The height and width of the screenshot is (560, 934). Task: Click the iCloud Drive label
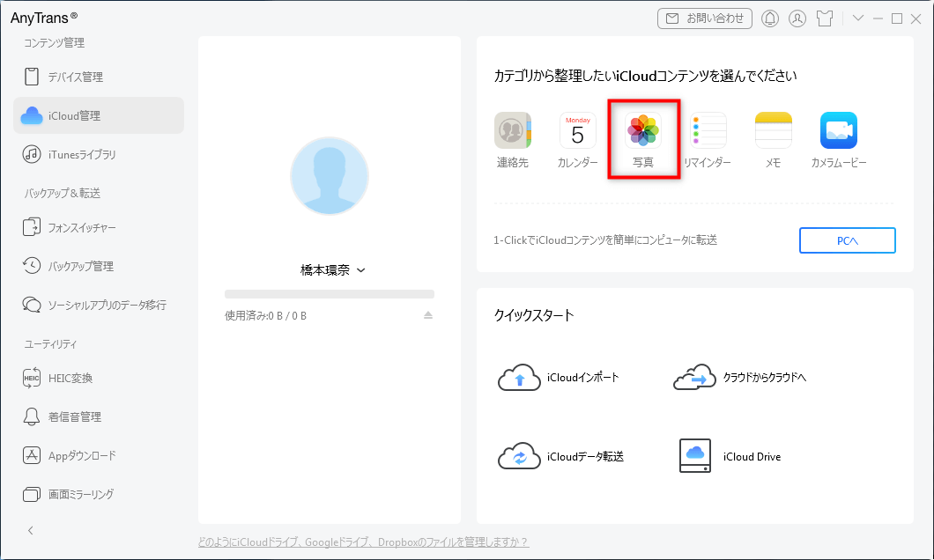point(752,456)
